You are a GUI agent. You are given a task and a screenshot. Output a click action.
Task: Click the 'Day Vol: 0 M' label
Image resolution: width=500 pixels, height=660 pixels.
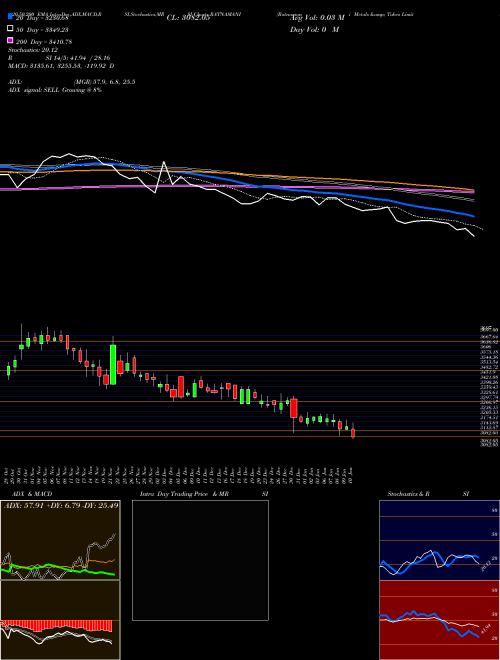pyautogui.click(x=314, y=29)
